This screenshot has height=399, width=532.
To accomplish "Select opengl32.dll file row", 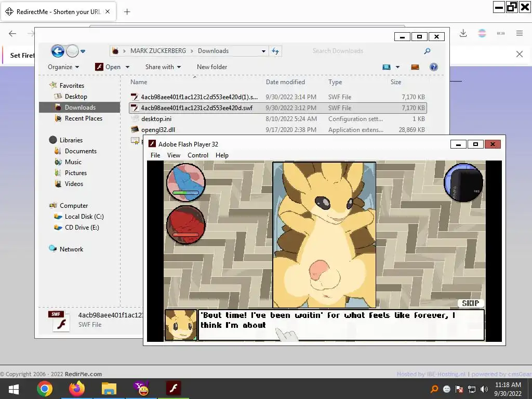I will (278, 129).
